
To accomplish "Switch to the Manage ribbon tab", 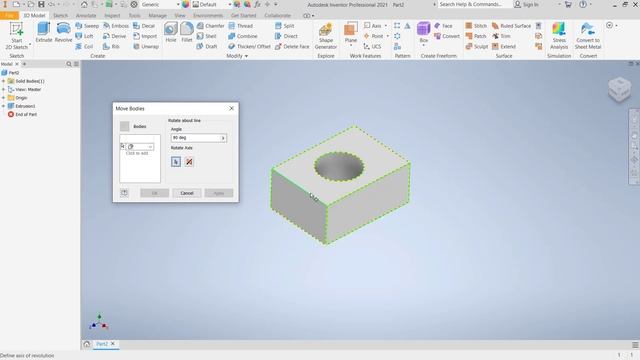I will point(157,16).
